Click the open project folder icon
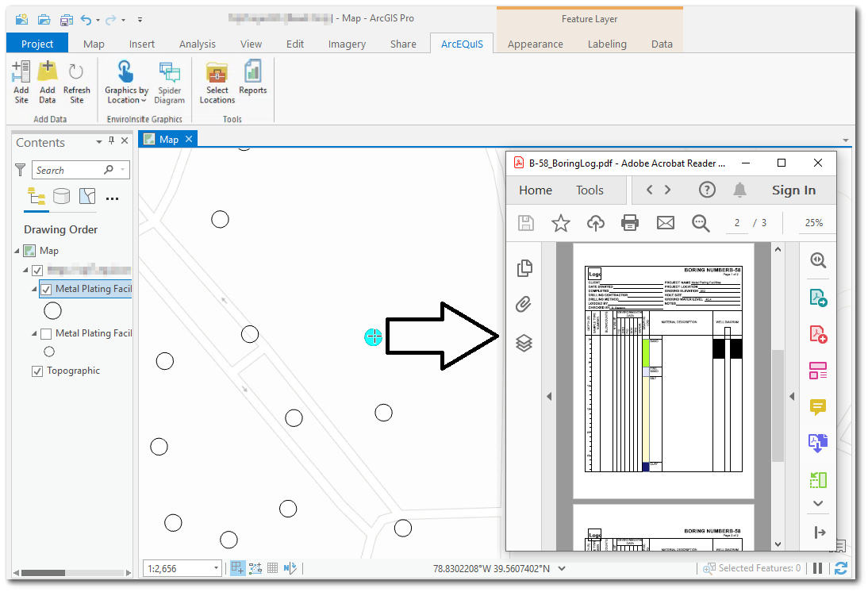Image resolution: width=868 pixels, height=592 pixels. [44, 19]
